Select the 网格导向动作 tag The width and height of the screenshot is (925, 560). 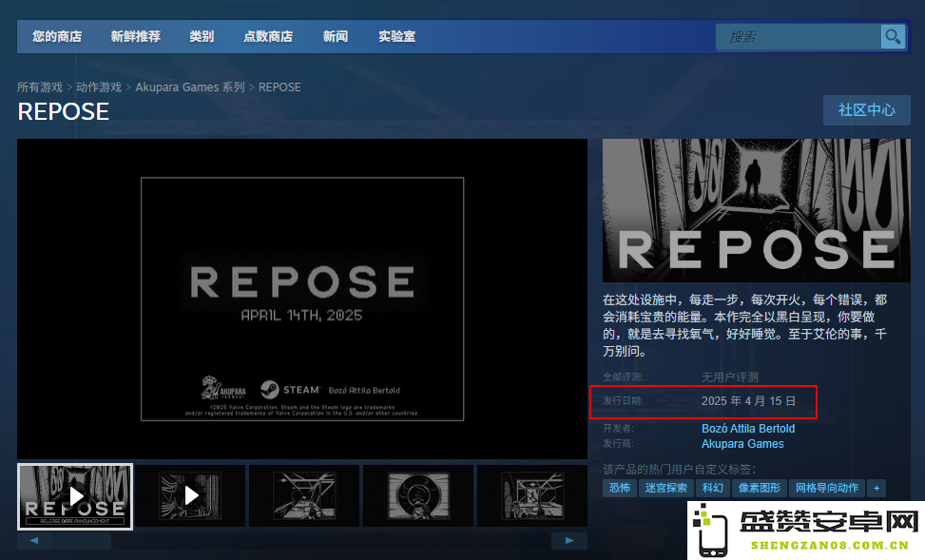827,488
